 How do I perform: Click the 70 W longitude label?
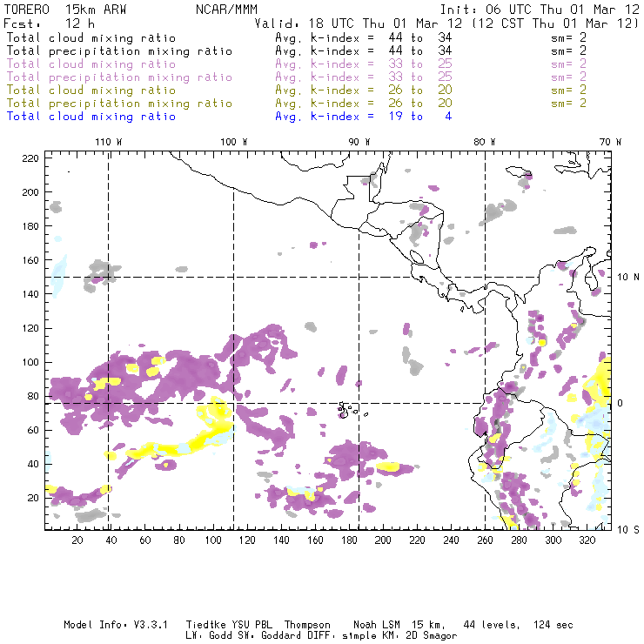pos(609,142)
